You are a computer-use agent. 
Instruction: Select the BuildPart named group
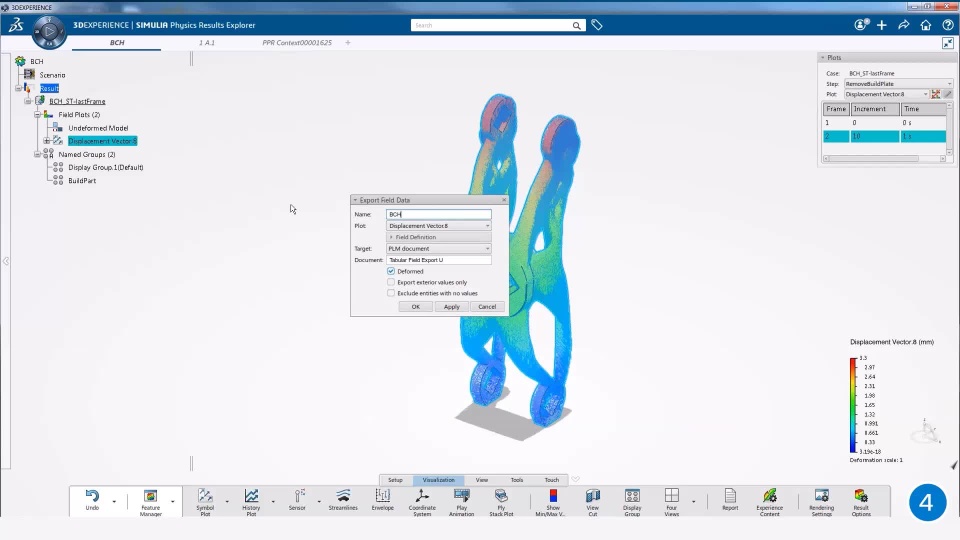82,181
